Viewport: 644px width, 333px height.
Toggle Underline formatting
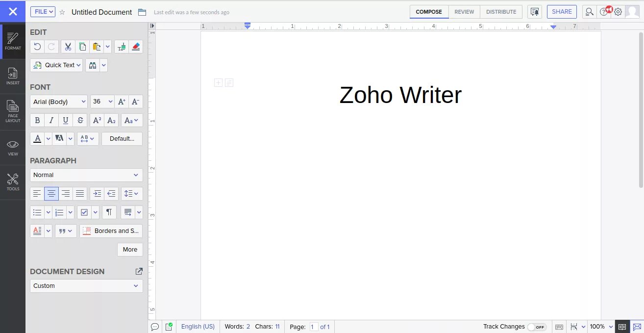66,120
